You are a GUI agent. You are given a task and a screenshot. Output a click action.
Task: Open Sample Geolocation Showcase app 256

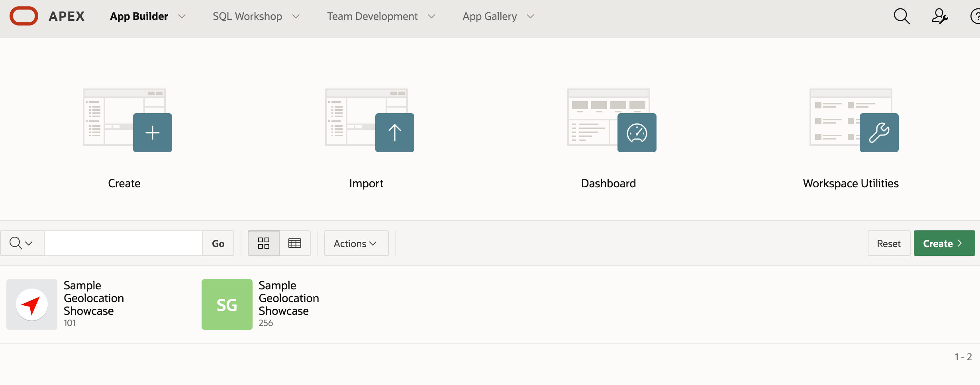pos(227,304)
